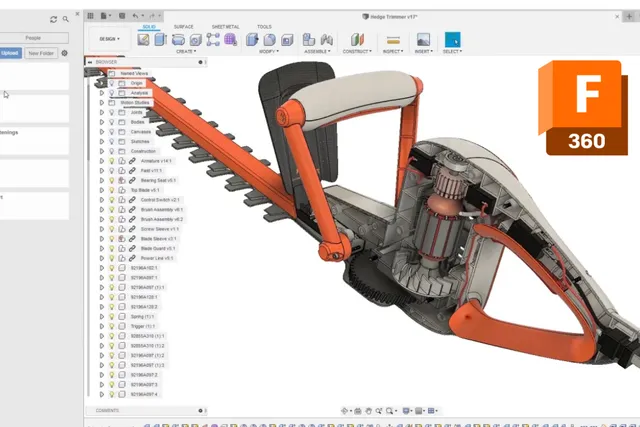Viewport: 640px width, 427px height.
Task: Open the MODIFY dropdown menu
Action: click(x=269, y=51)
